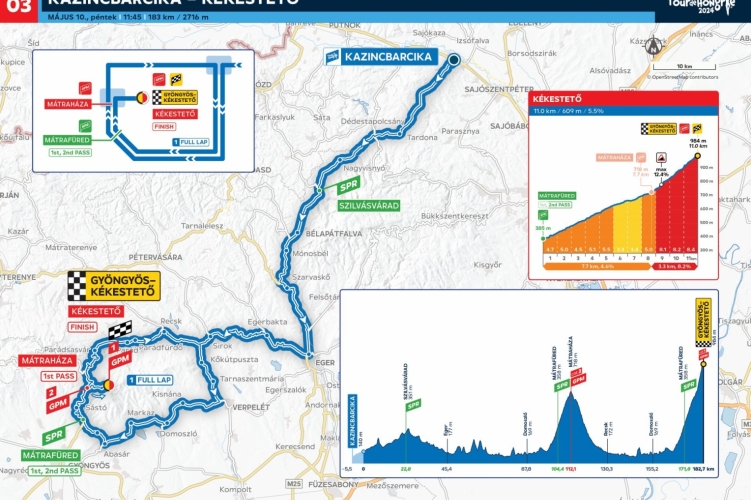Click the Kazincbarcika start point marker
Viewport: 751px width, 500px height.
tap(452, 61)
